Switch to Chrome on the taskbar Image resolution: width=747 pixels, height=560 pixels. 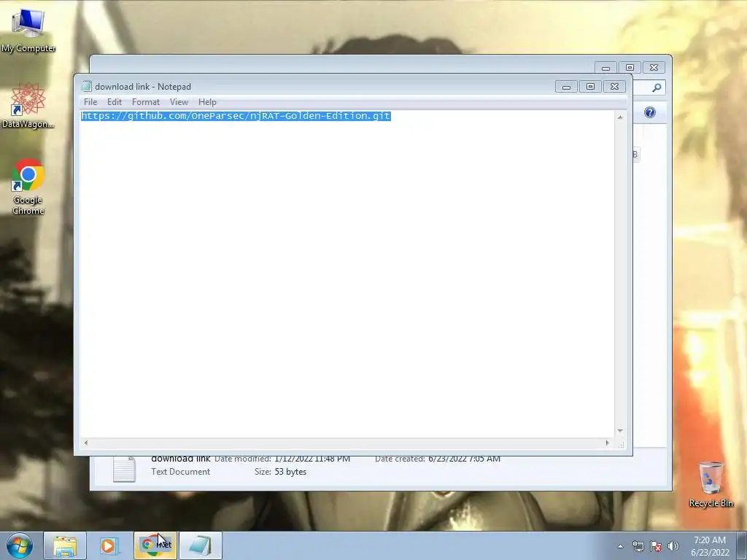pyautogui.click(x=155, y=545)
